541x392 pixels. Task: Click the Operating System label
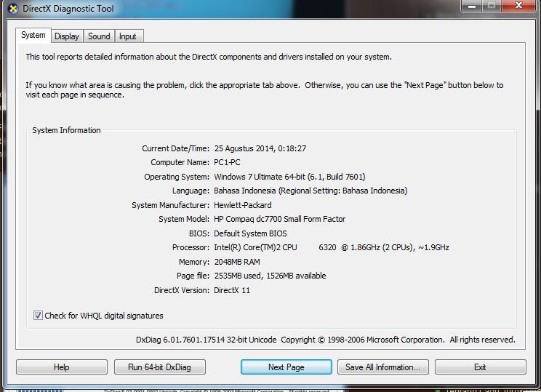coord(177,177)
